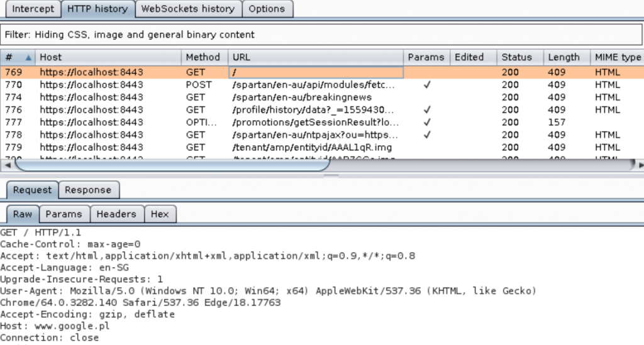Switch to the Hex view tab
Viewport: 644px width, 345px height.
pyautogui.click(x=160, y=214)
